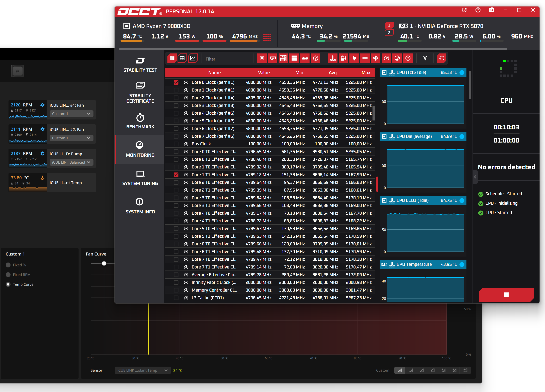Show info for the CPU (Tctl/Tdie) graph
This screenshot has width=545, height=392.
click(x=462, y=72)
